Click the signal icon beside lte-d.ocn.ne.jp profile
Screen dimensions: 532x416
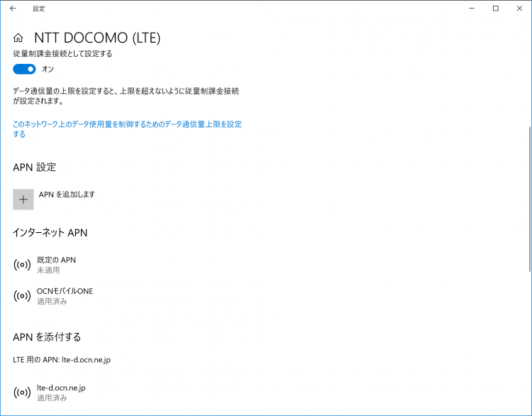coord(22,393)
